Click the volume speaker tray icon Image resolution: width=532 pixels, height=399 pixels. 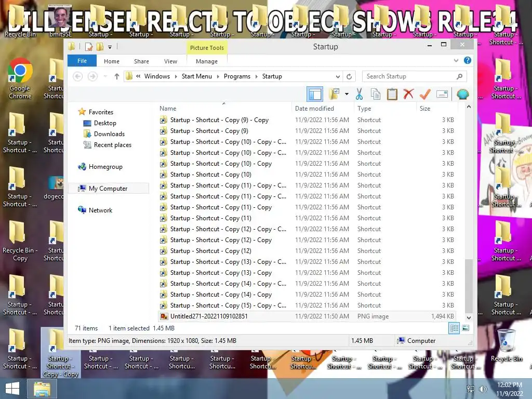(x=483, y=389)
